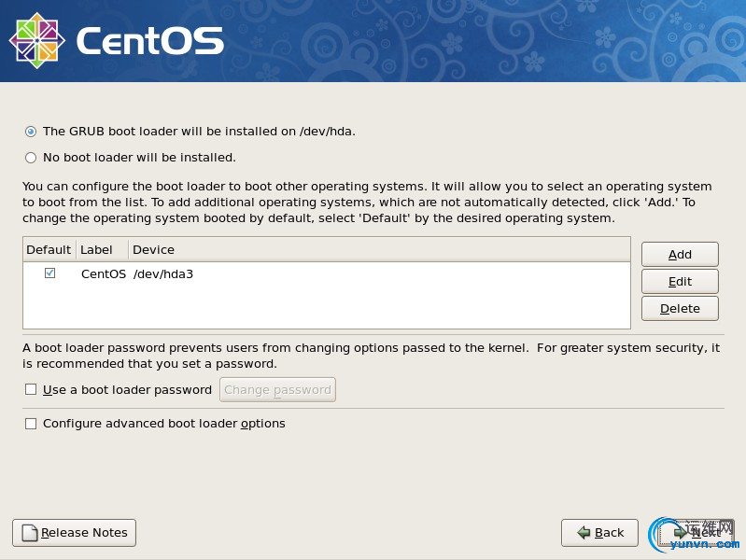Select the CentOS label in the list
The width and height of the screenshot is (746, 560).
[x=103, y=274]
